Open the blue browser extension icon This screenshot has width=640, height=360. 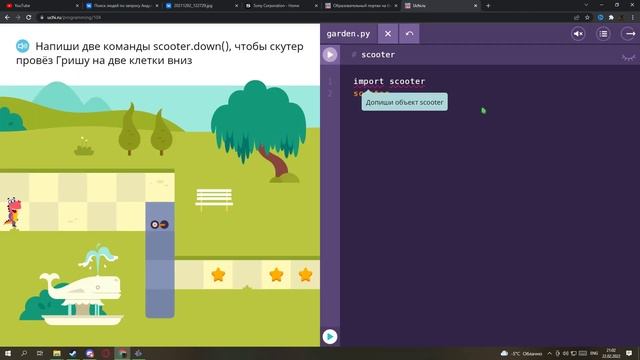pyautogui.click(x=600, y=18)
